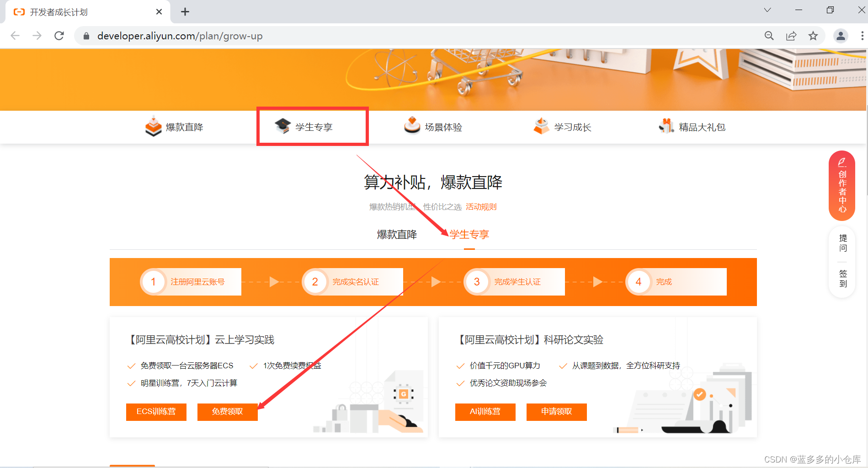Click step 2 完成实名认证
Screen dimensions: 868x468
352,282
